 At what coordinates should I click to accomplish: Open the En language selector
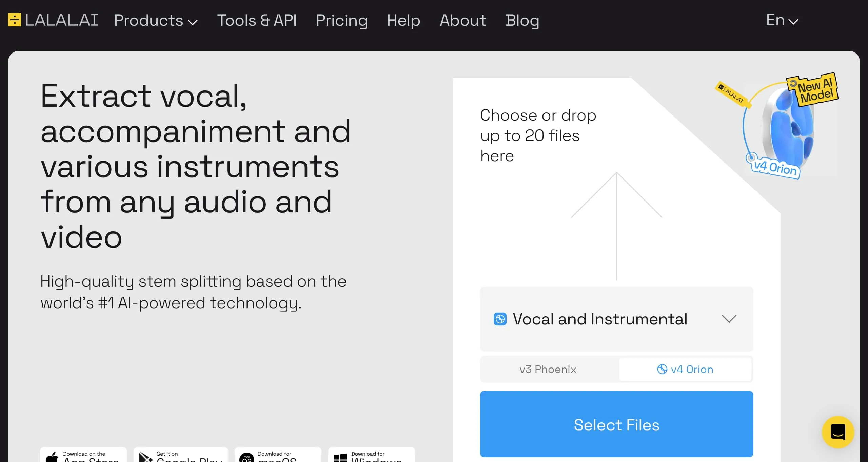pos(782,20)
